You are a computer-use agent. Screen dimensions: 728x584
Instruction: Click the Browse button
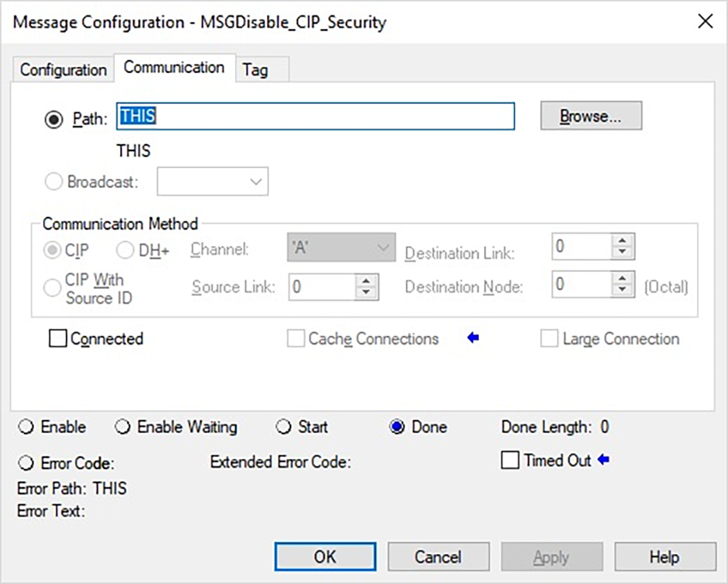pyautogui.click(x=591, y=115)
